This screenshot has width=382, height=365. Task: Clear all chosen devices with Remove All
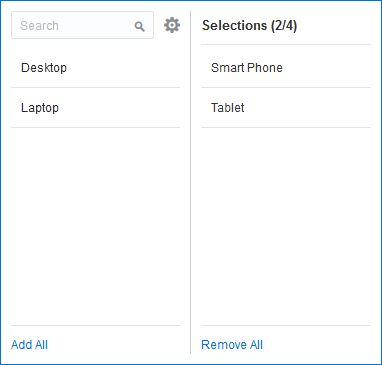232,345
